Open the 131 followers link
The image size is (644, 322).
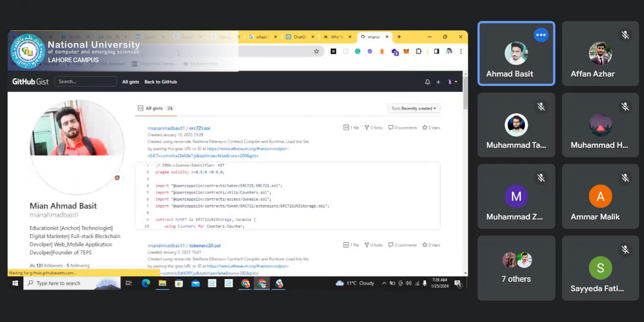click(47, 266)
